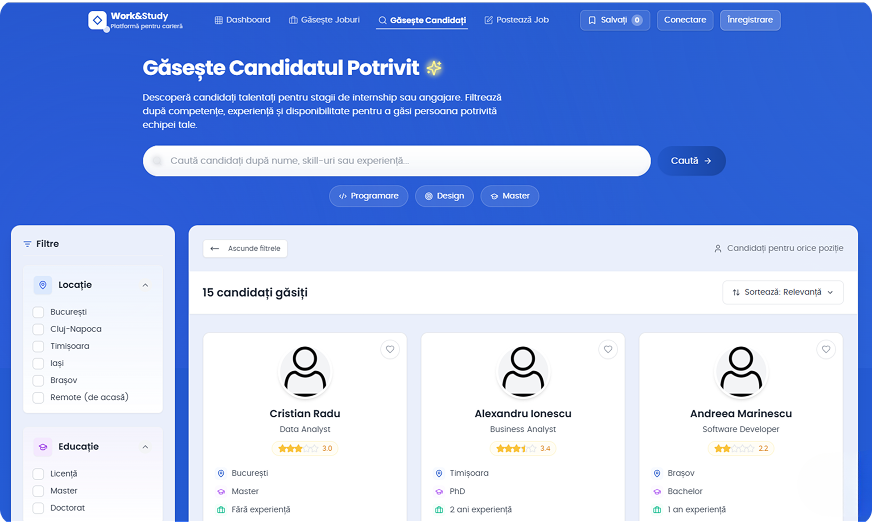Viewport: 872px width, 525px height.
Task: Open Postează Job page
Action: [x=517, y=20]
